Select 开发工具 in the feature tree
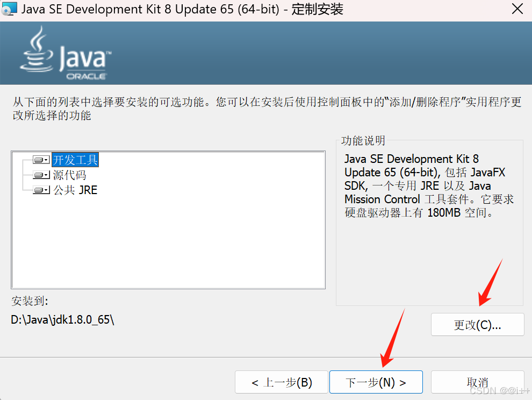The height and width of the screenshot is (400, 532). (74, 159)
